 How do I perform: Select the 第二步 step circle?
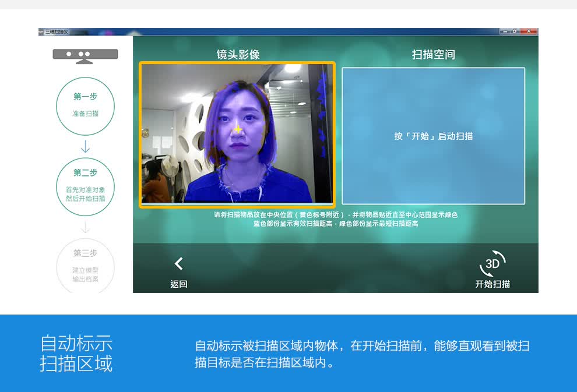[x=85, y=186]
